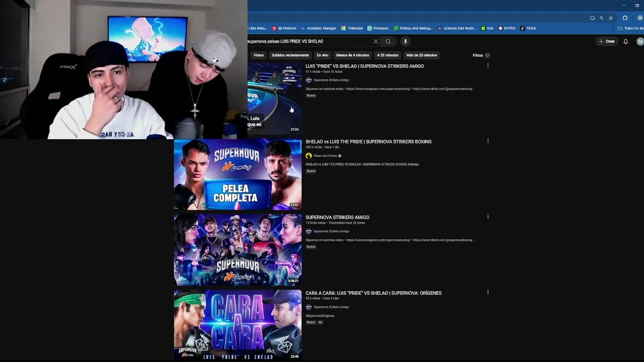The height and width of the screenshot is (362, 644).
Task: Click Rutas del Crimen channel avatar
Action: click(x=308, y=156)
